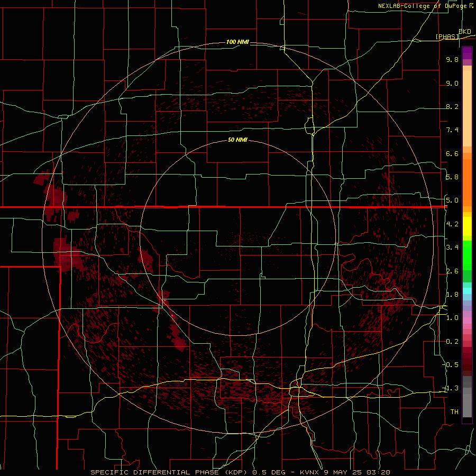Click the 5.0 legend value
Image resolution: width=476 pixels, height=476 pixels.
[452, 200]
